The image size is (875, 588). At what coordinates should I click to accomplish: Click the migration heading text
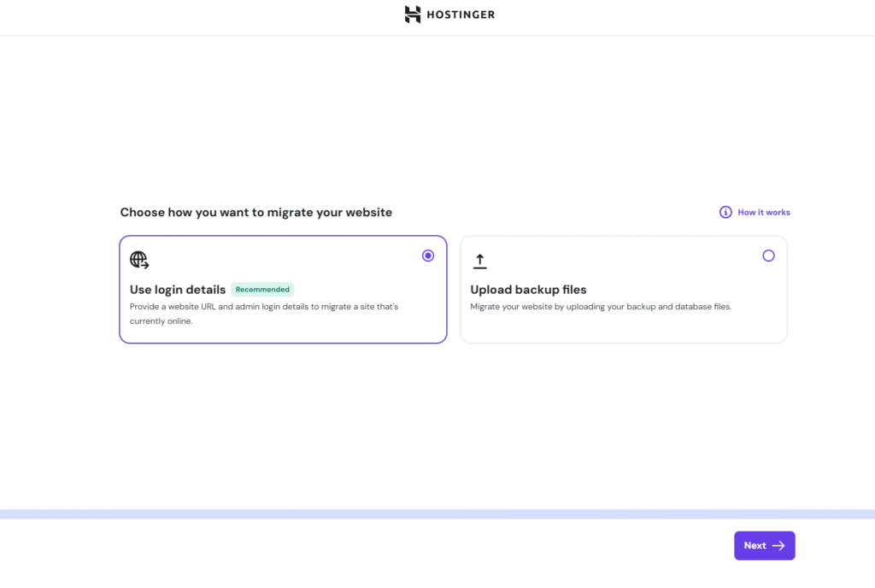pyautogui.click(x=255, y=212)
